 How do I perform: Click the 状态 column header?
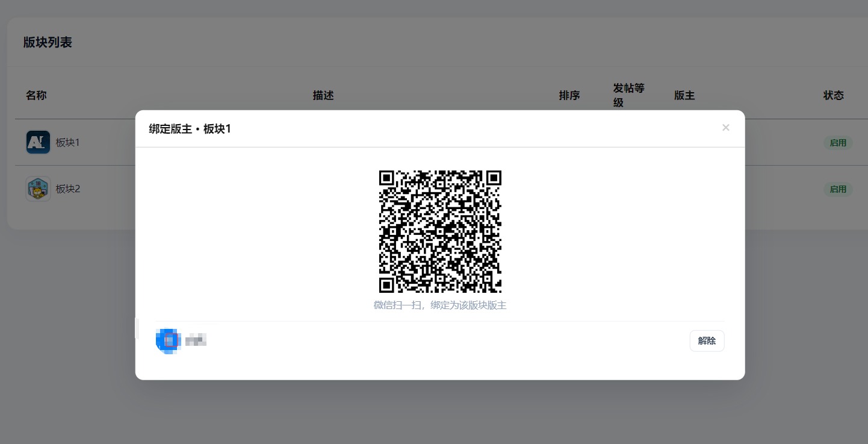[x=834, y=95]
